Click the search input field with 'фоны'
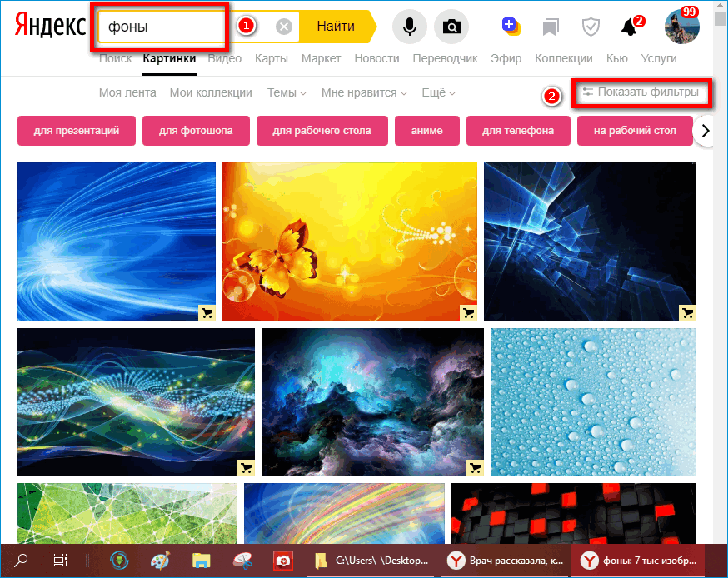This screenshot has width=728, height=578. coord(162,27)
